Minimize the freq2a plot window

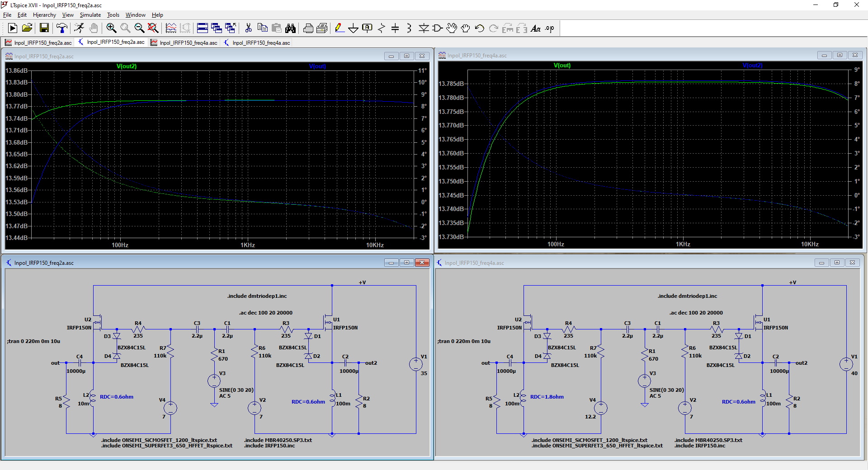(391, 56)
